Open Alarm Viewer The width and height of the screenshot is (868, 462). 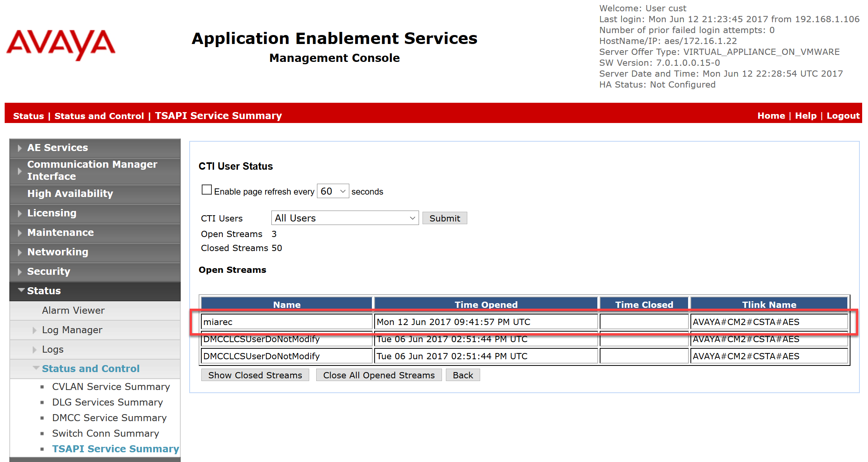(73, 310)
